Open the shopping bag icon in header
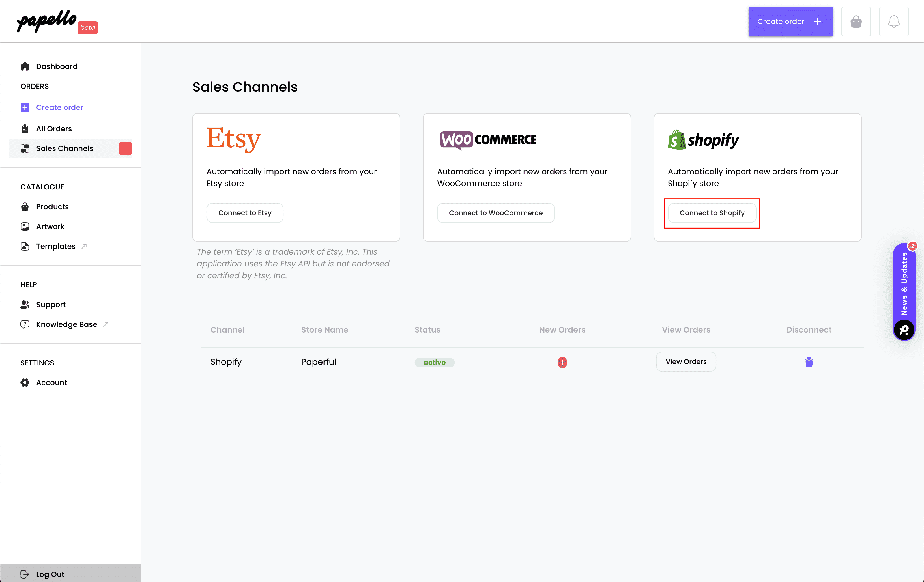The width and height of the screenshot is (924, 582). tap(856, 21)
